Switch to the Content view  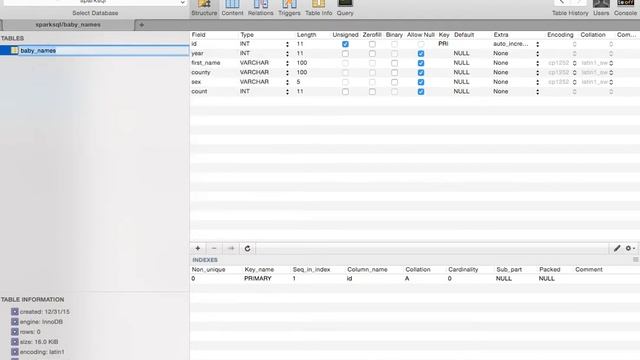tap(232, 8)
